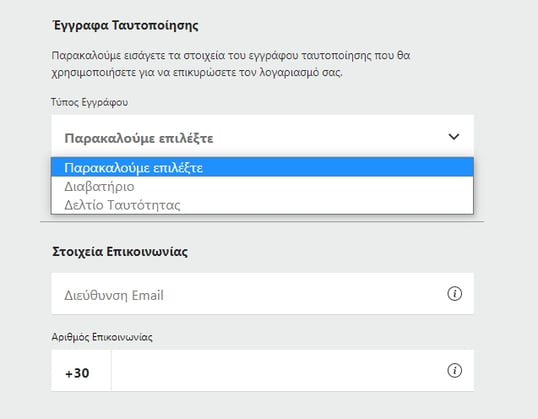Click the info icon in the Email field
Image resolution: width=538 pixels, height=419 pixels.
click(454, 294)
